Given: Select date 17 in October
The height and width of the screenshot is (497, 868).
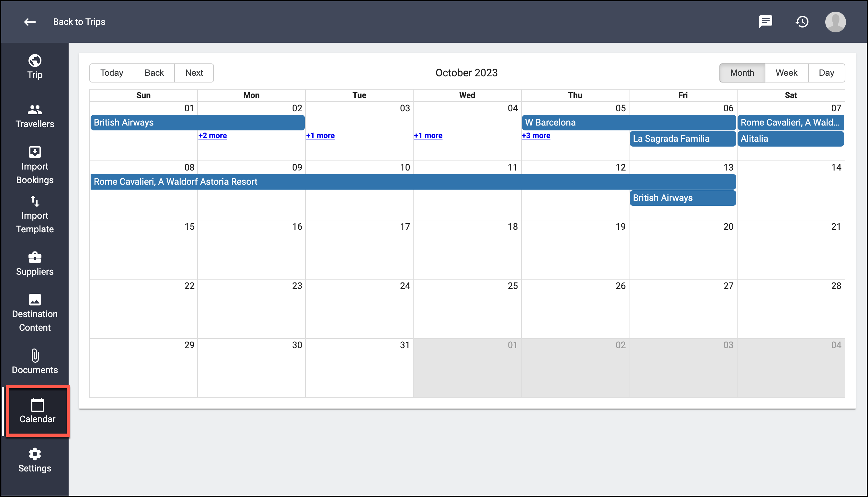Looking at the screenshot, I should click(x=405, y=226).
